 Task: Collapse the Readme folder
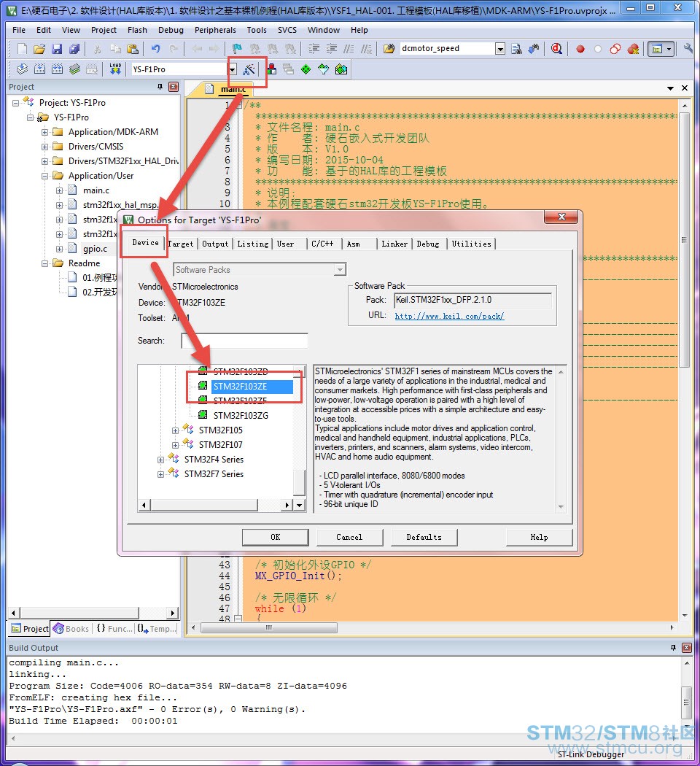click(45, 263)
